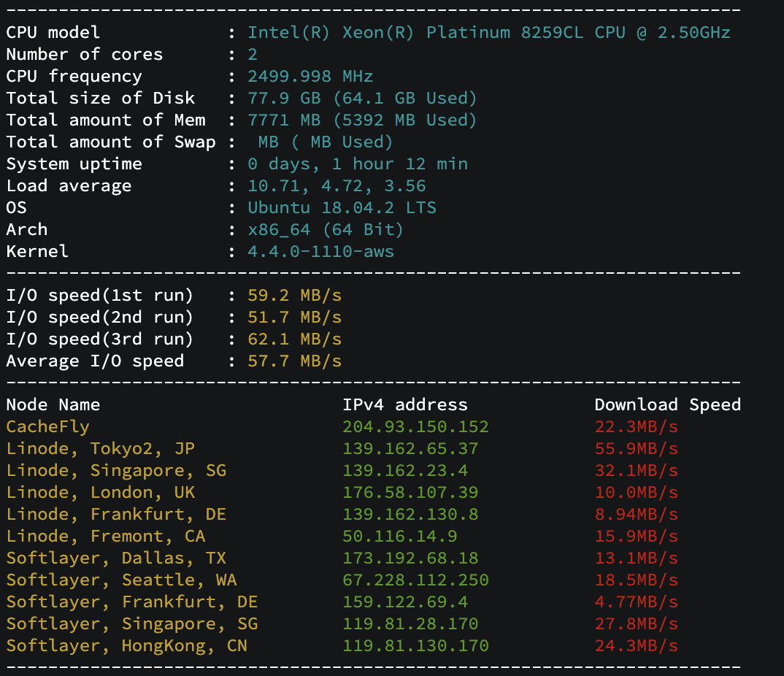Image resolution: width=784 pixels, height=676 pixels.
Task: Click the 18.5MB/s Seattle speed
Action: (637, 580)
